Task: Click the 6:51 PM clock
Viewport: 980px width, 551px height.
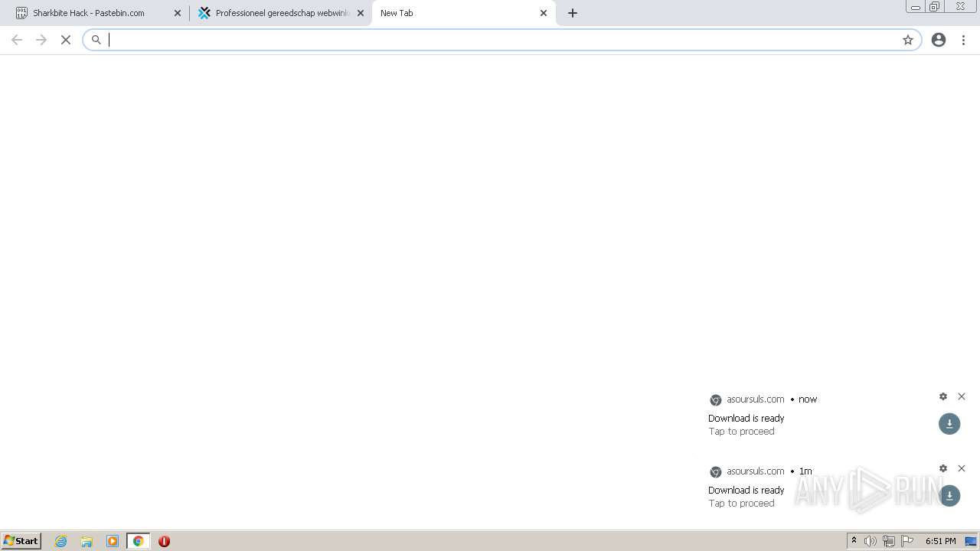Action: [x=940, y=541]
